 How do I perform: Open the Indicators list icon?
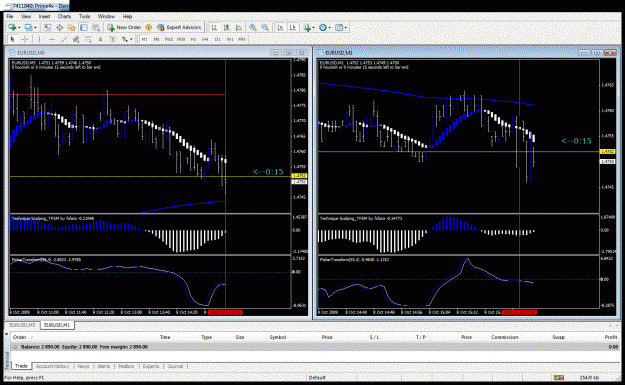coord(307,27)
